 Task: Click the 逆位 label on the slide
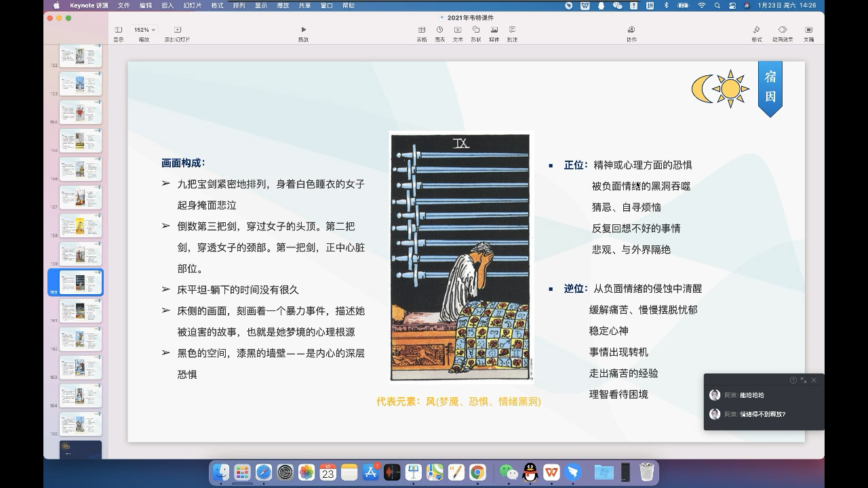(576, 288)
